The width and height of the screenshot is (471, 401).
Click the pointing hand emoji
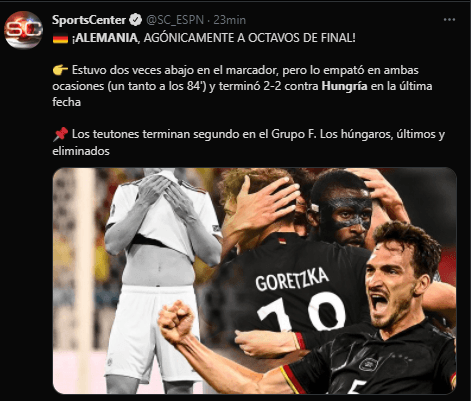pos(60,70)
